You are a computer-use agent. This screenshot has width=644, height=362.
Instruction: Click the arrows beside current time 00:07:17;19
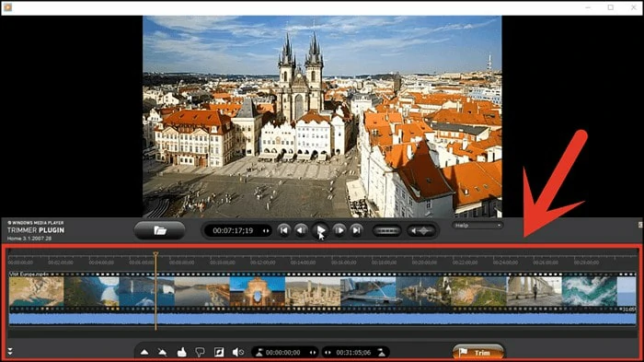pos(266,231)
